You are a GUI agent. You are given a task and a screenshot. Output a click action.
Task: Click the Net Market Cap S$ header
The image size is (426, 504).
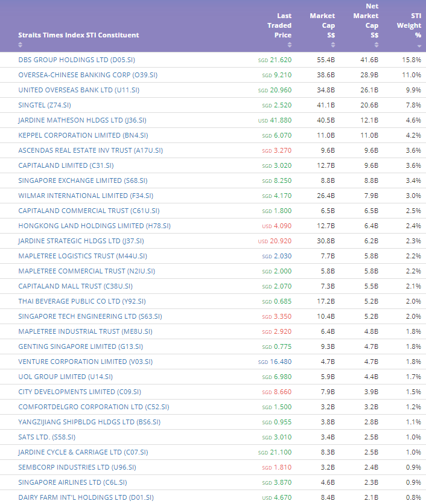(x=366, y=21)
